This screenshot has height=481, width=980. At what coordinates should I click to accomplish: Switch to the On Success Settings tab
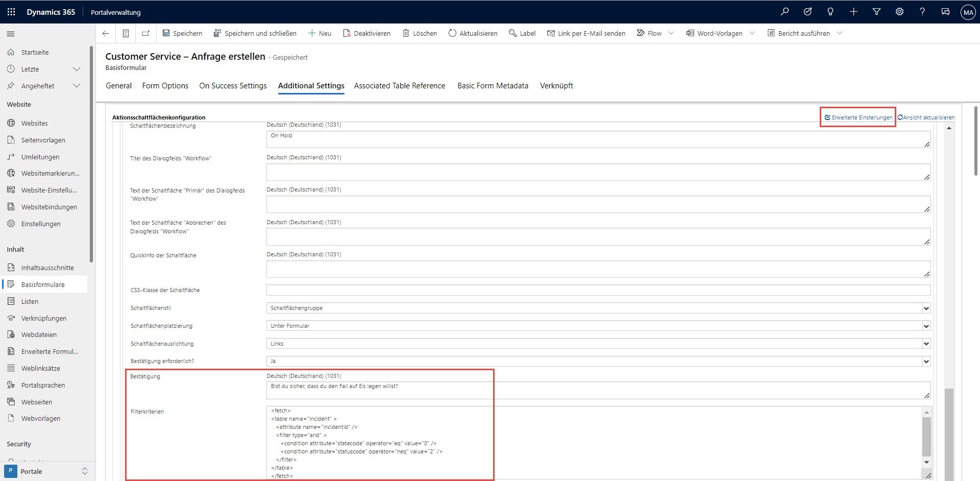[233, 86]
